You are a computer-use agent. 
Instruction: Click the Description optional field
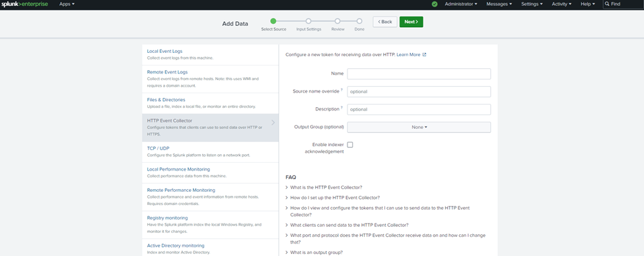(x=419, y=109)
